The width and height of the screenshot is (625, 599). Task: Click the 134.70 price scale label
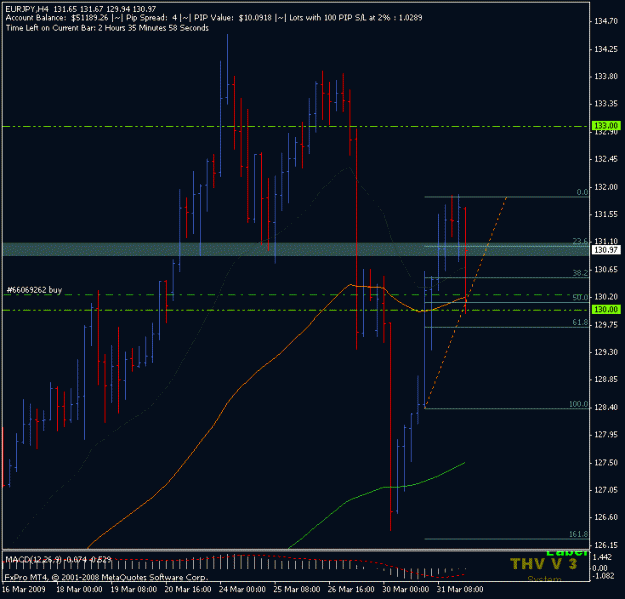pos(606,21)
